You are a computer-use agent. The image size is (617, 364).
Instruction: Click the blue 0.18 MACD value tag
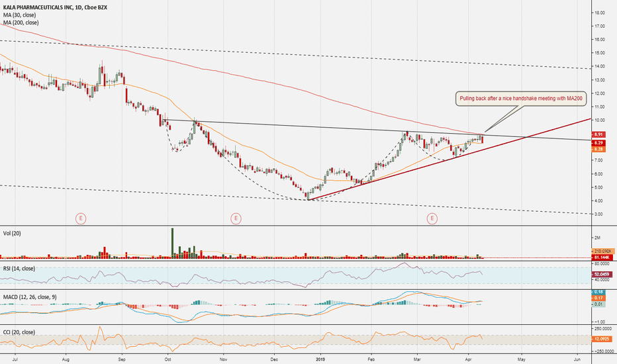tap(598, 292)
